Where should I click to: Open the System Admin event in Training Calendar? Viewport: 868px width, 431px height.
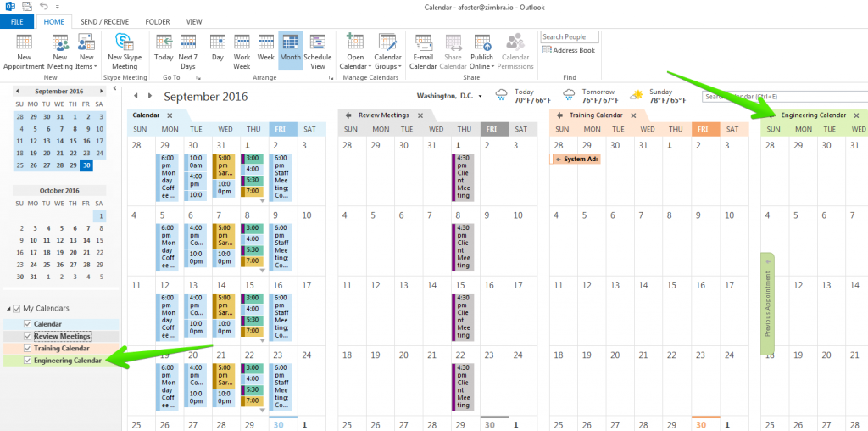(x=576, y=159)
